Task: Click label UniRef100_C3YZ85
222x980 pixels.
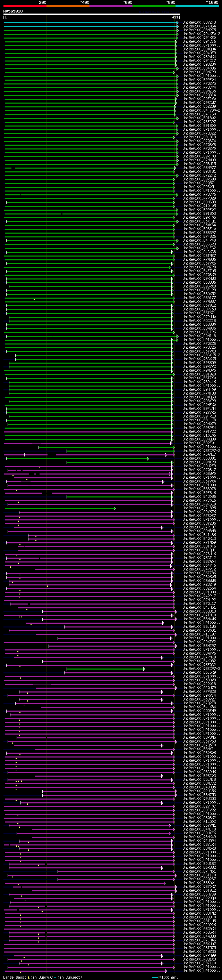Action: 199,523
